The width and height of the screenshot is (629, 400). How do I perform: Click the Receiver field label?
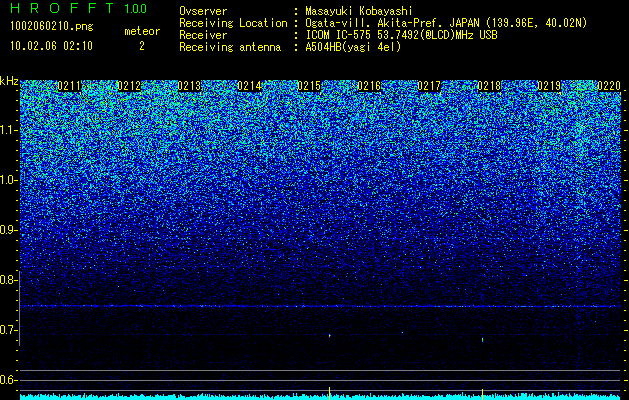point(203,35)
